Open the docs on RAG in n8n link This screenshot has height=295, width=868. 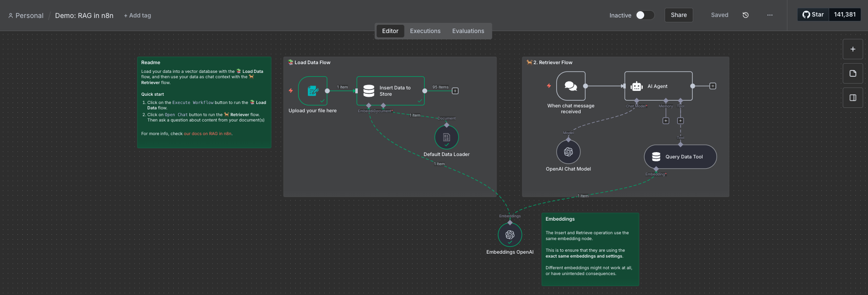[x=207, y=134]
